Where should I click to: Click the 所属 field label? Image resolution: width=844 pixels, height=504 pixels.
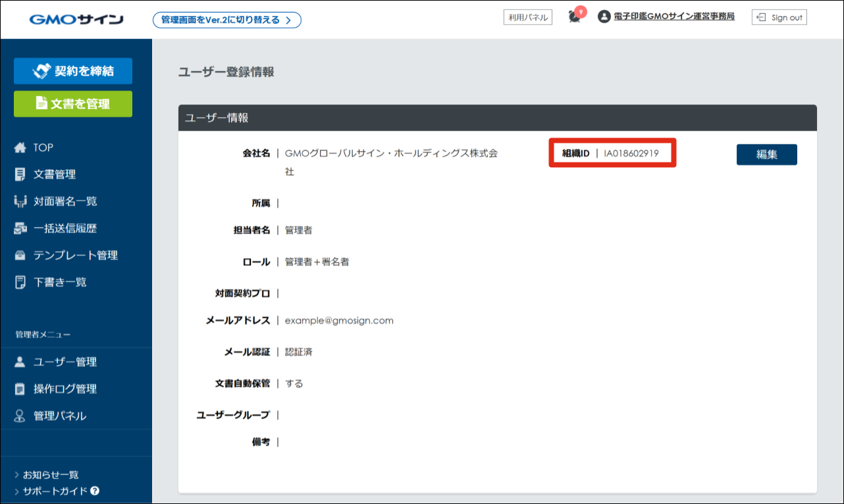tap(261, 203)
